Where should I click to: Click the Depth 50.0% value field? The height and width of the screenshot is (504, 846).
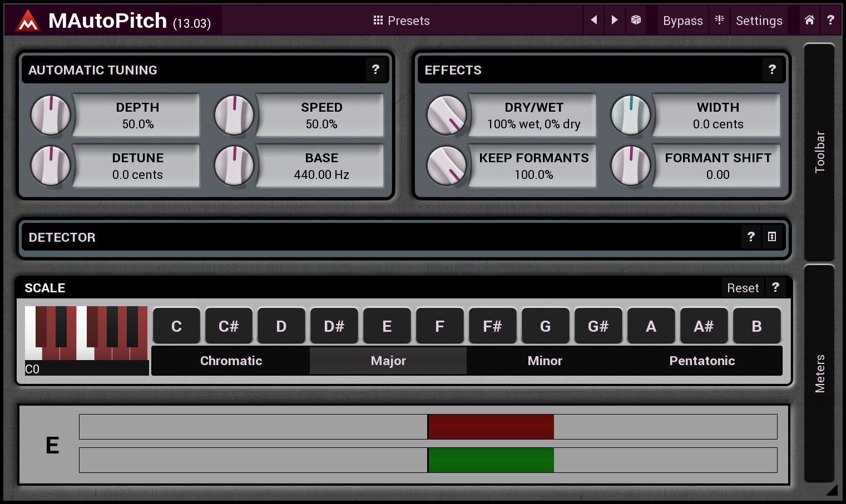(x=137, y=116)
